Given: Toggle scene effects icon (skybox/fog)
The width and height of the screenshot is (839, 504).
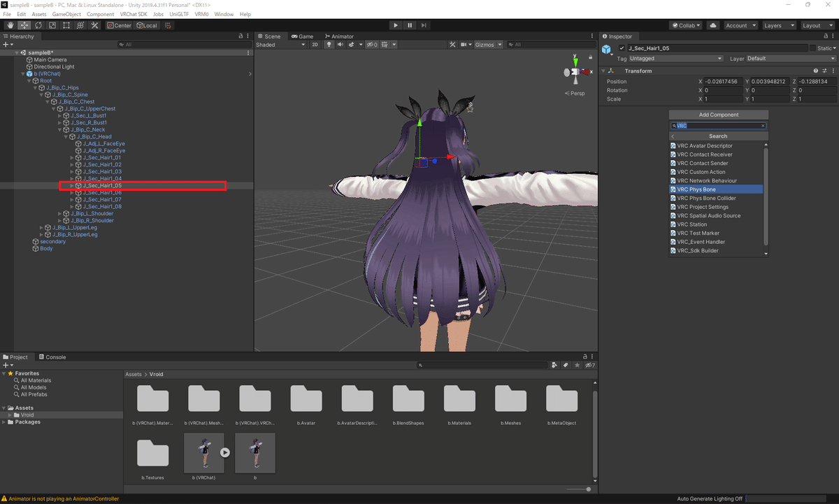Looking at the screenshot, I should point(352,45).
